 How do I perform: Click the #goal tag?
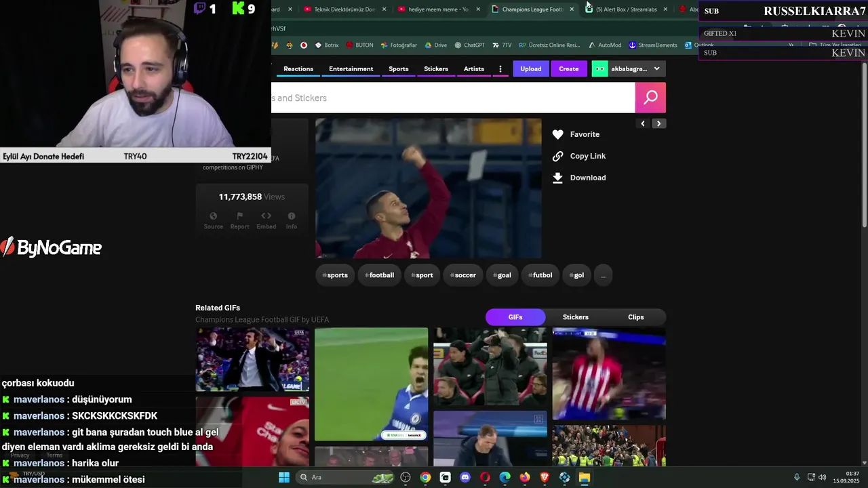coord(502,275)
